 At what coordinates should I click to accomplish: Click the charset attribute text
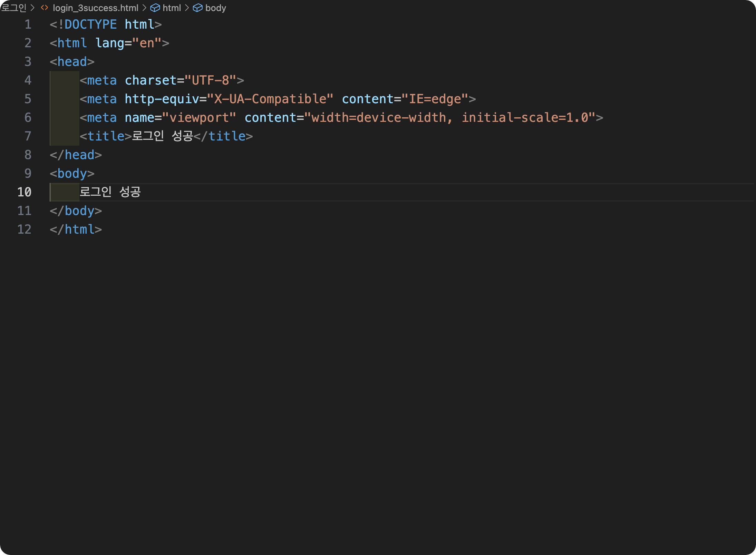[x=151, y=80]
